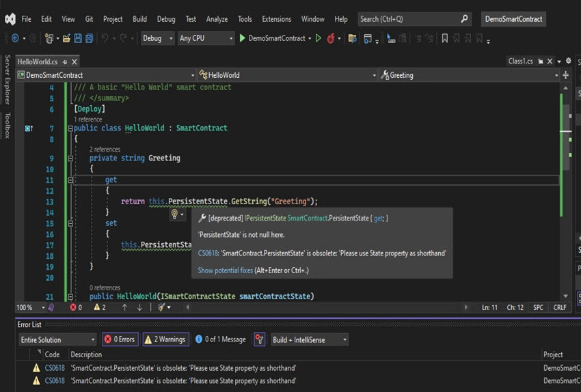
Task: Collapse the HelloWorld class on line 7
Action: [x=70, y=128]
